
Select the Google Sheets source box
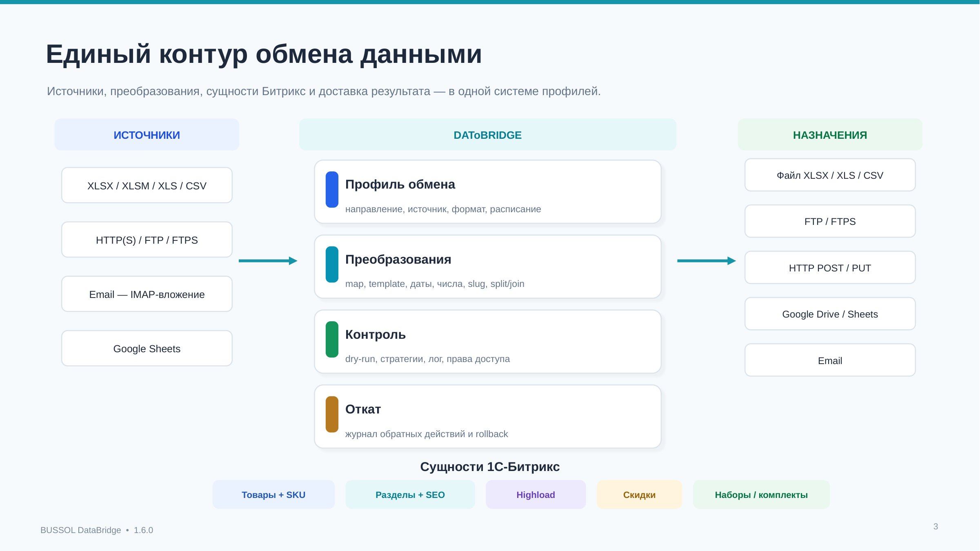147,348
